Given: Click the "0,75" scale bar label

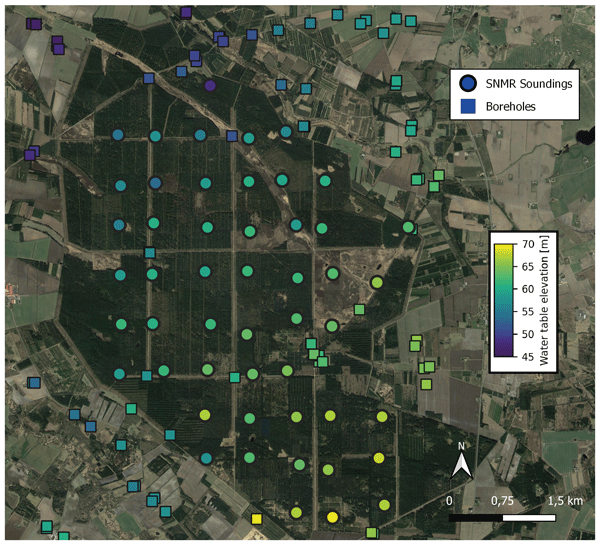Looking at the screenshot, I should coord(500,500).
